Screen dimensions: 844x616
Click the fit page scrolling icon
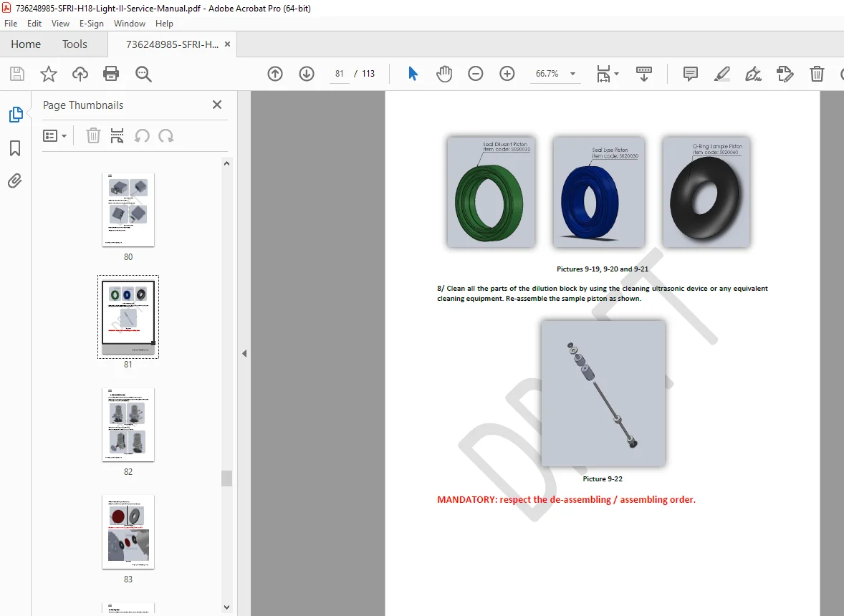[x=603, y=74]
